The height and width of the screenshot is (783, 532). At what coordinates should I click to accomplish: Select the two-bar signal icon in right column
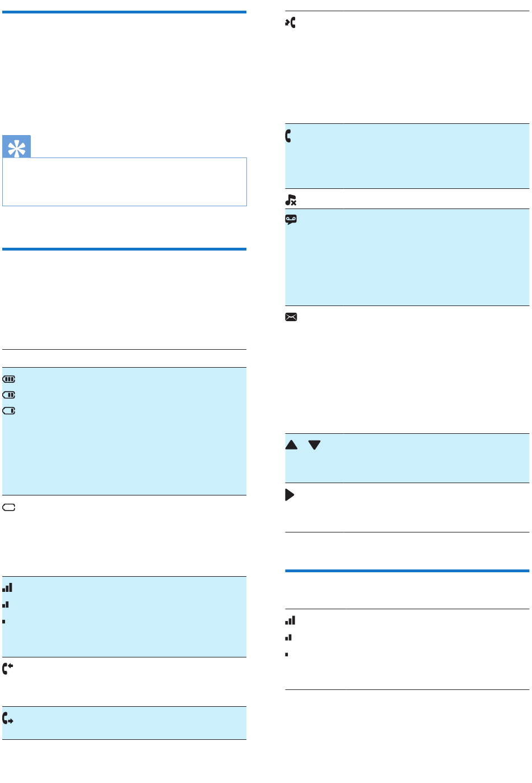click(288, 637)
